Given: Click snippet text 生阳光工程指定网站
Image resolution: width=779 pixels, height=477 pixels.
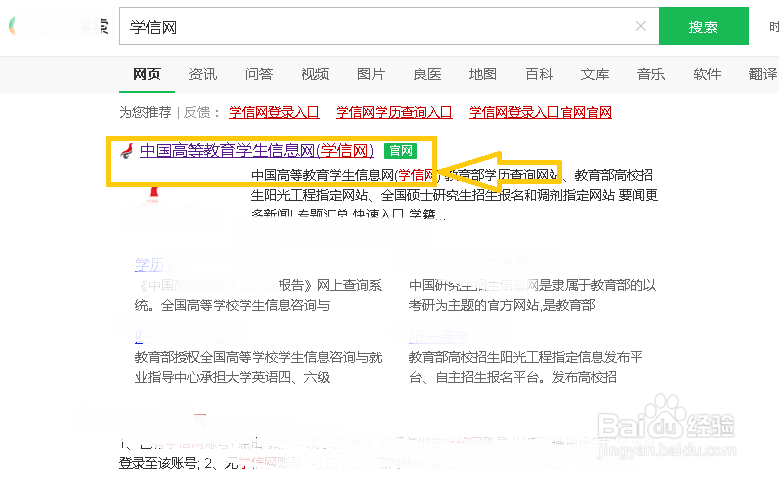Looking at the screenshot, I should (x=309, y=195).
